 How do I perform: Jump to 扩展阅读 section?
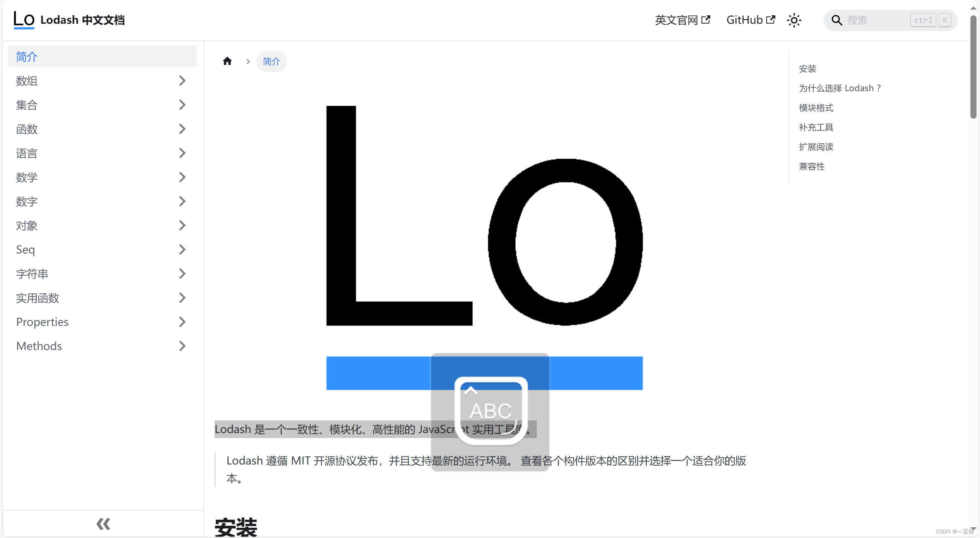point(816,147)
